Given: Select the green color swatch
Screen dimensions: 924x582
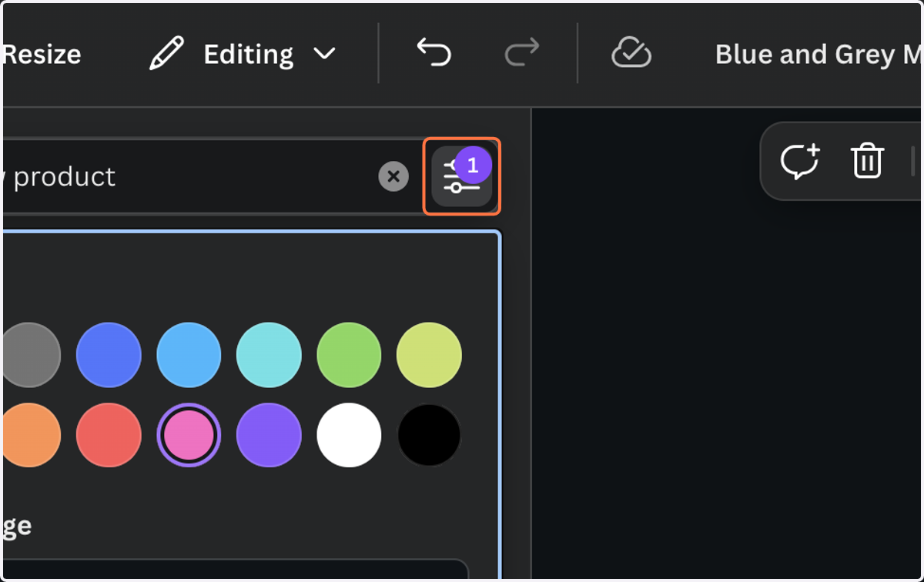Looking at the screenshot, I should (349, 355).
